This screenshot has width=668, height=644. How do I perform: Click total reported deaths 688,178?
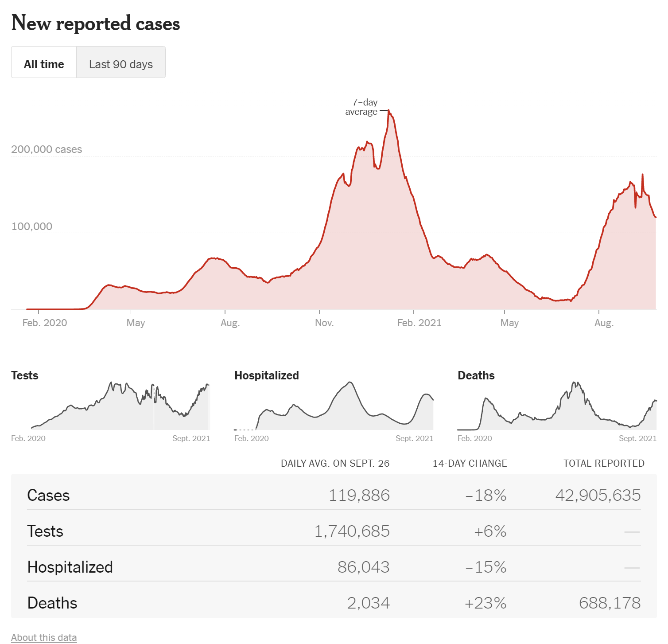[x=610, y=603]
